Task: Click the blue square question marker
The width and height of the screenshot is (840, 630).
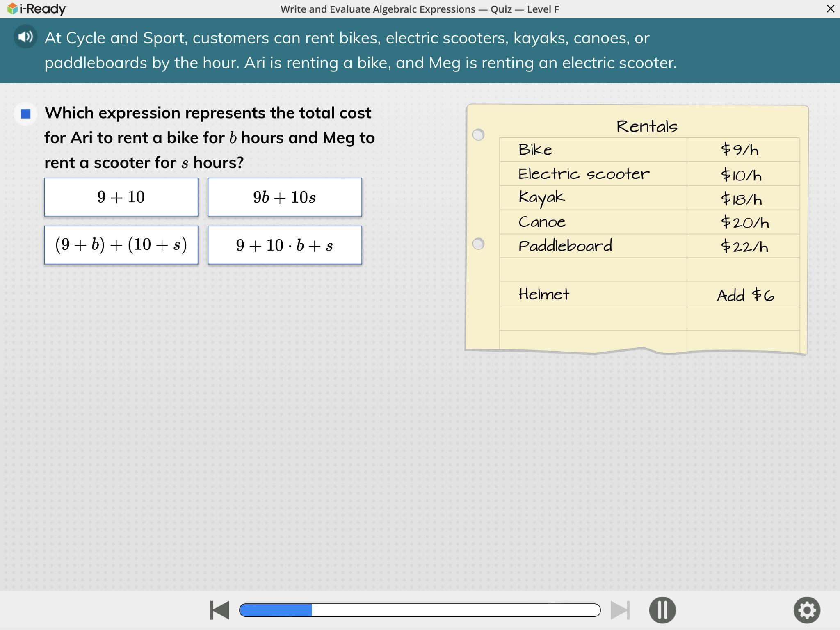Action: (x=25, y=114)
